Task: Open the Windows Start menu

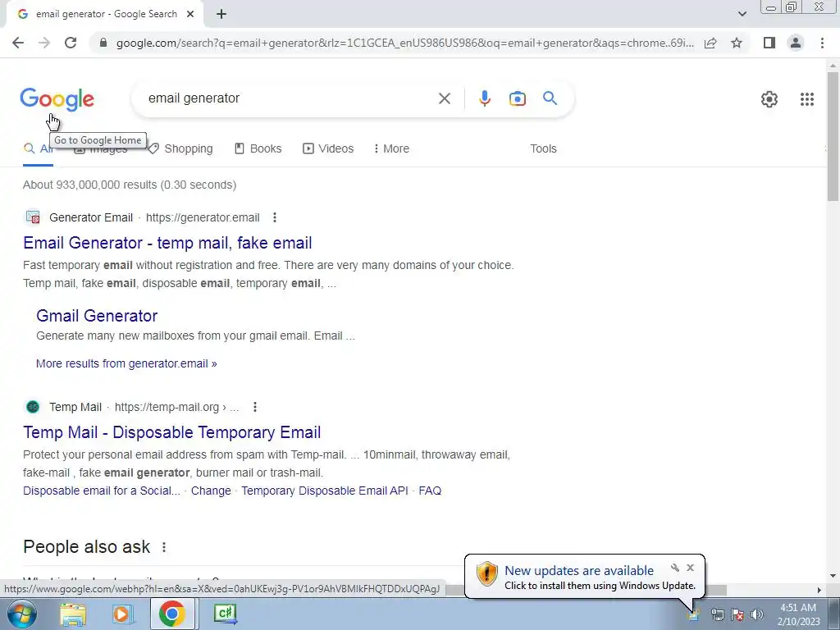Action: pos(21,614)
